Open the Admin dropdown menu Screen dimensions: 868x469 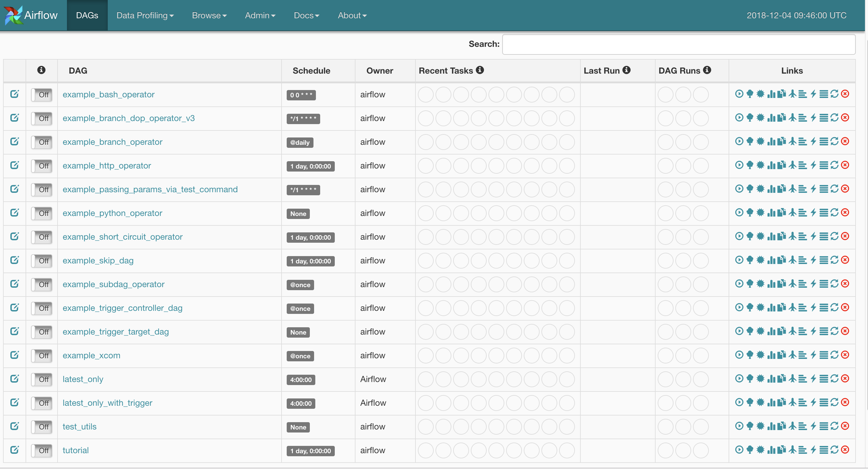pyautogui.click(x=260, y=16)
